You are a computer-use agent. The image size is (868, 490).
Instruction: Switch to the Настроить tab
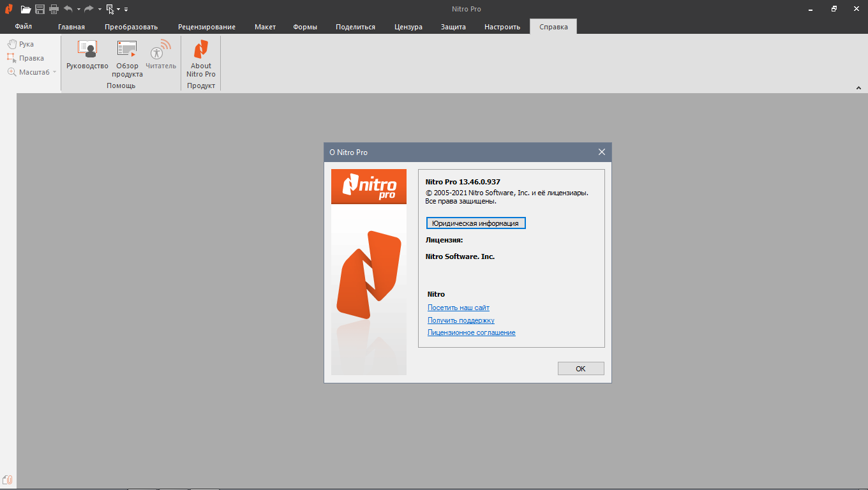pyautogui.click(x=502, y=27)
